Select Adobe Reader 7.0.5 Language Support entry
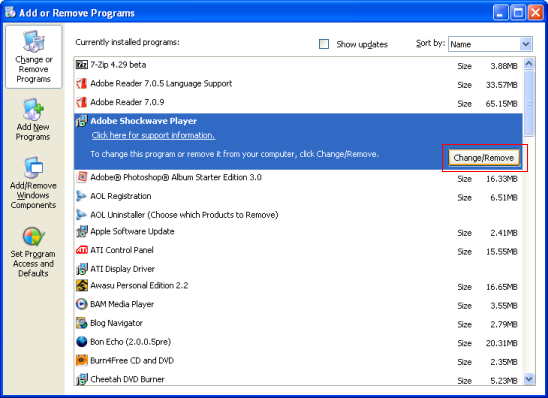The width and height of the screenshot is (548, 398). tap(298, 84)
